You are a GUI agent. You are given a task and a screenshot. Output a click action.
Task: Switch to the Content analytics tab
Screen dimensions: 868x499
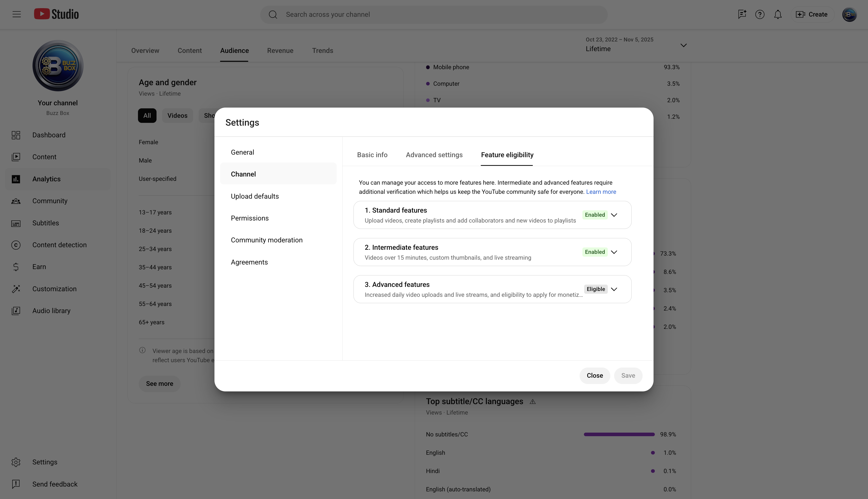(190, 51)
